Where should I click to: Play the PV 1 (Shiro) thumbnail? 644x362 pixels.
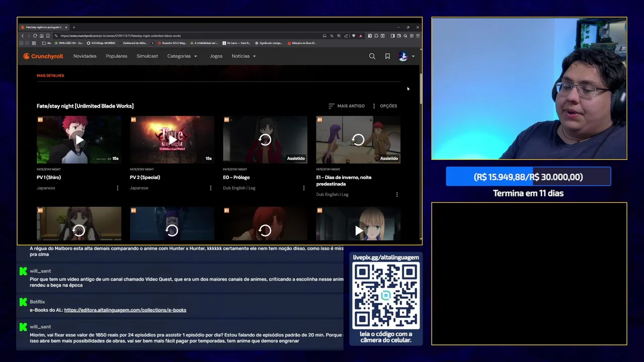tap(79, 140)
